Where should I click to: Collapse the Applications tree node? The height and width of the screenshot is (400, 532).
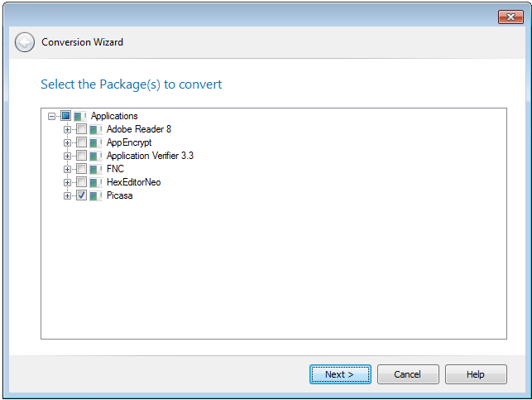point(52,116)
